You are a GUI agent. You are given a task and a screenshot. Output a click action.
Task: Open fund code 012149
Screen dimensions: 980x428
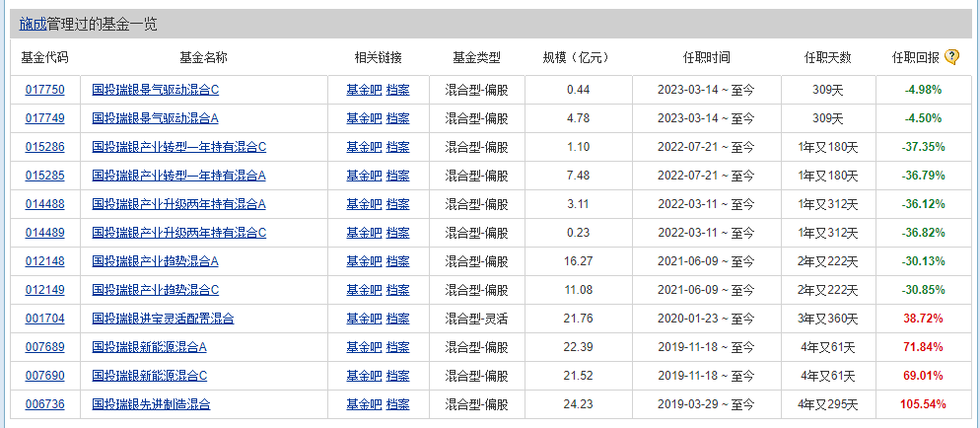click(x=45, y=290)
